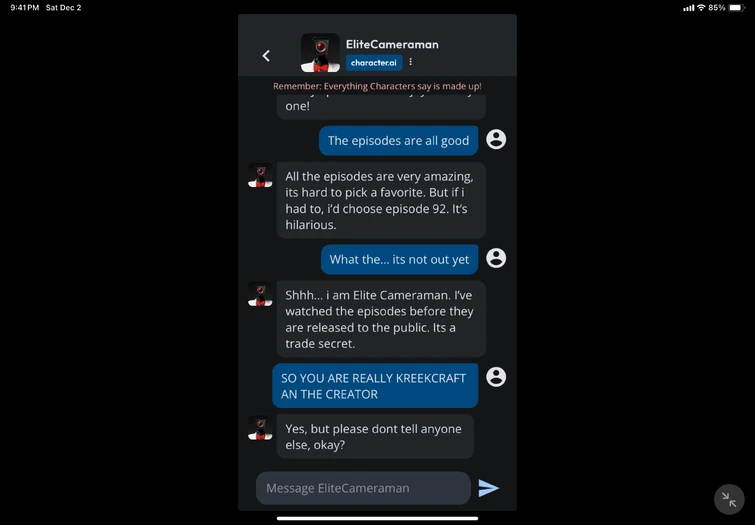This screenshot has height=525, width=755.
Task: Click the "Remember: Everything Characters say" notice
Action: pyautogui.click(x=377, y=86)
